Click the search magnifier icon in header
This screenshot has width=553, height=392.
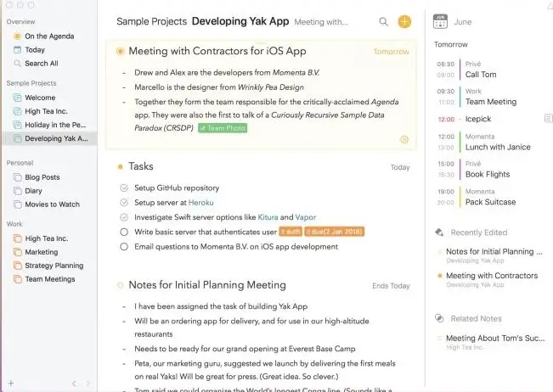[x=384, y=22]
